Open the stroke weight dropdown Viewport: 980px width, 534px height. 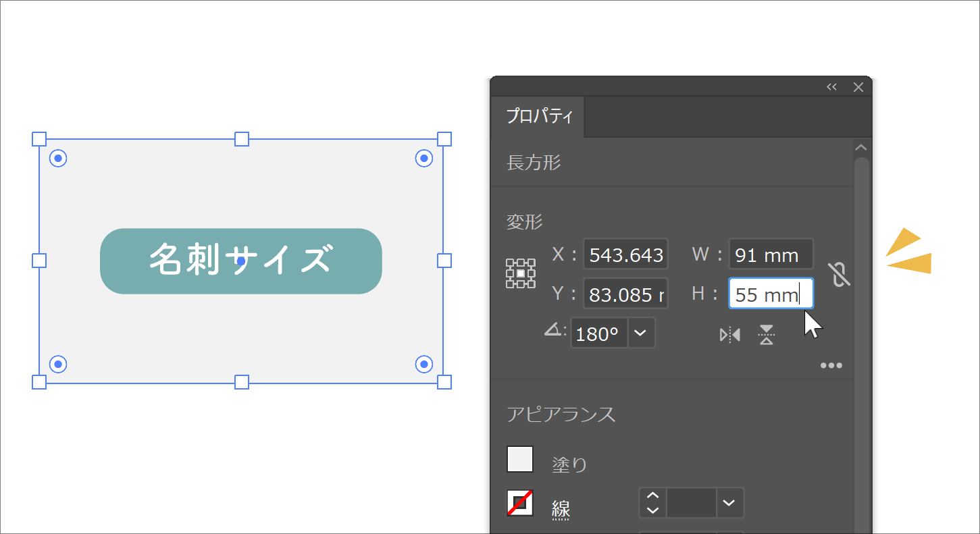point(728,503)
